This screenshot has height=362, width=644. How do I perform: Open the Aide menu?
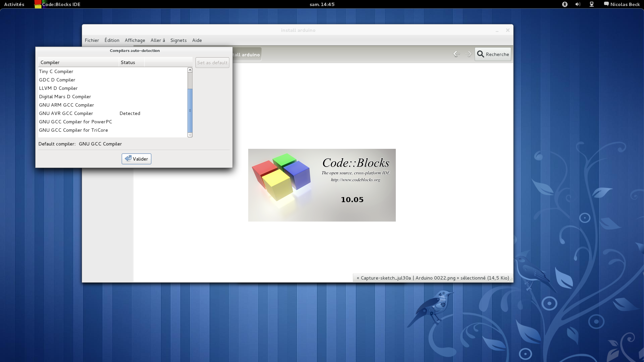coord(197,40)
